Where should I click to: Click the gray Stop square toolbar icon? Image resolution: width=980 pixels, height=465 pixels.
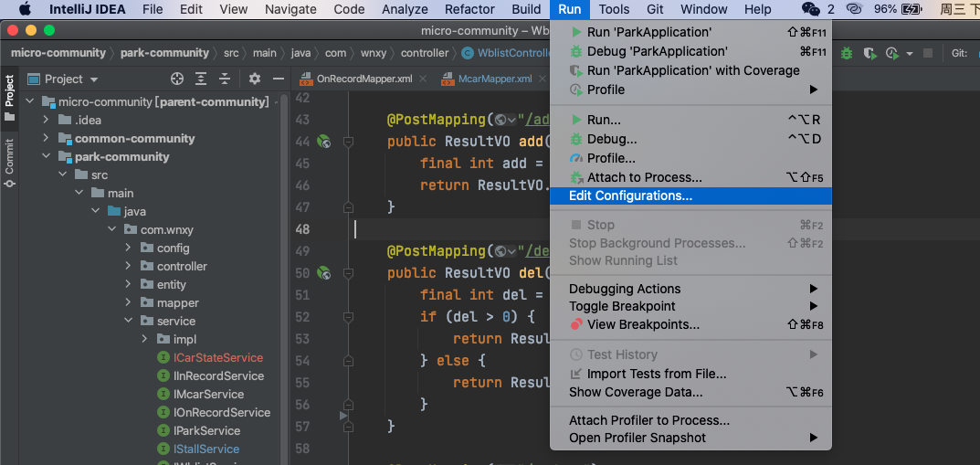(x=928, y=53)
